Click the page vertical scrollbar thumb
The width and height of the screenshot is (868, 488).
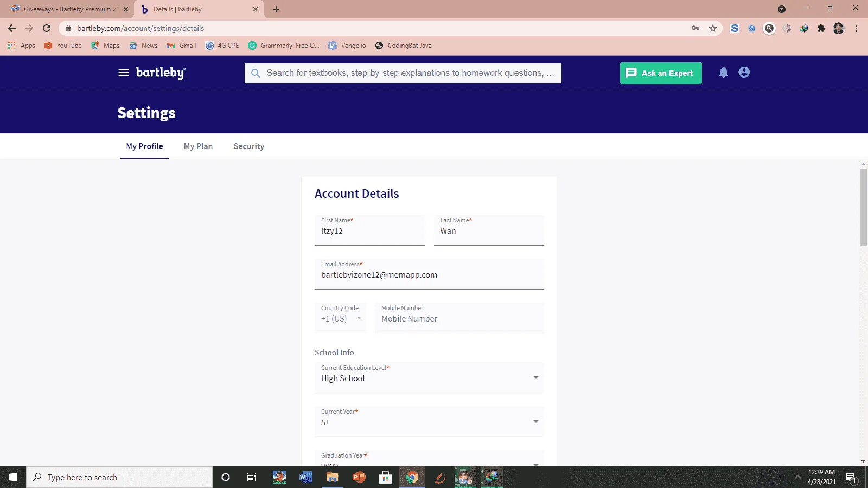pos(863,207)
